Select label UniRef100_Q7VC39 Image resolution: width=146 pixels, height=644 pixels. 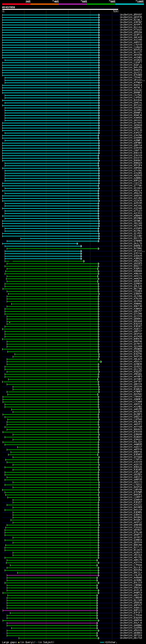point(131,130)
